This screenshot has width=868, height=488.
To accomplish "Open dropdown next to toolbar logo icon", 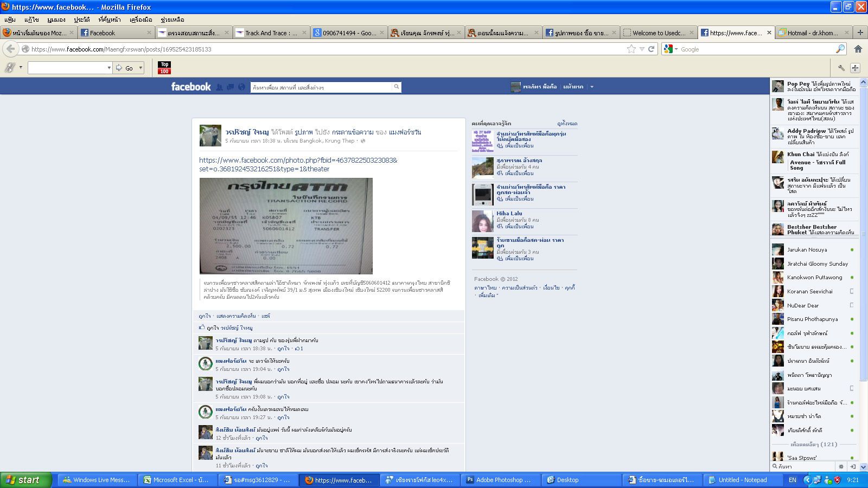I will [x=21, y=68].
